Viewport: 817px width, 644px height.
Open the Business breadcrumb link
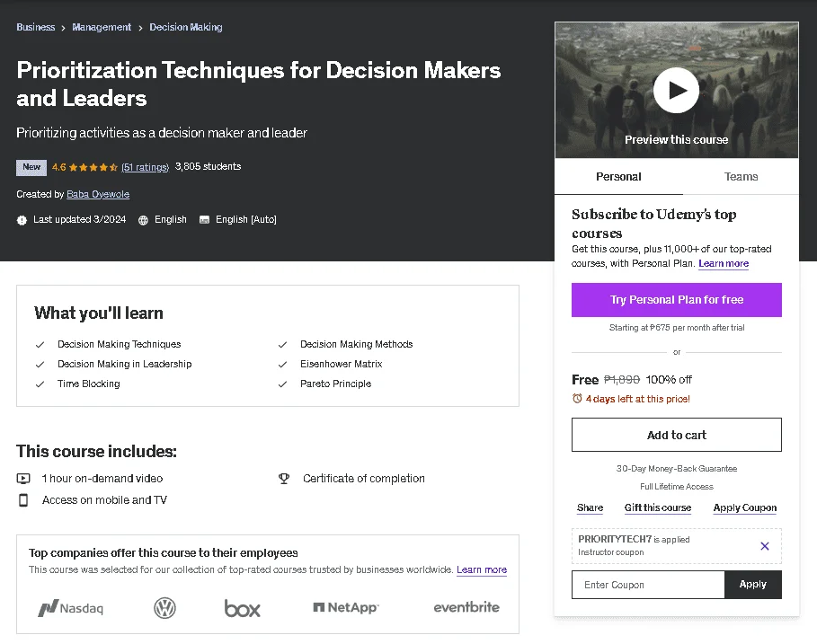click(x=35, y=27)
